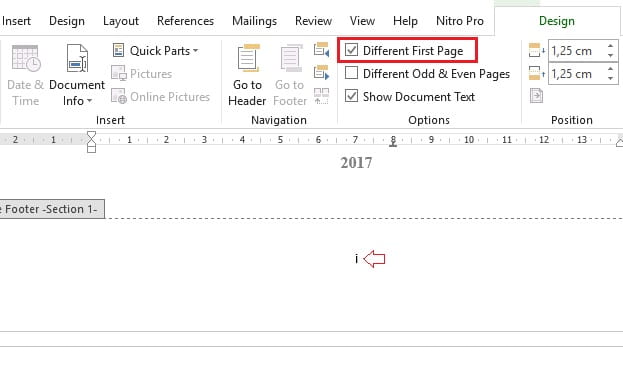Click the Previous section navigation icon
623x376 pixels.
click(321, 50)
